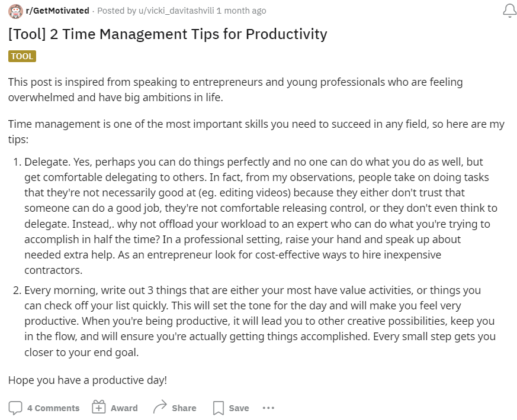
Task: Select the 'Share' text label
Action: point(184,408)
